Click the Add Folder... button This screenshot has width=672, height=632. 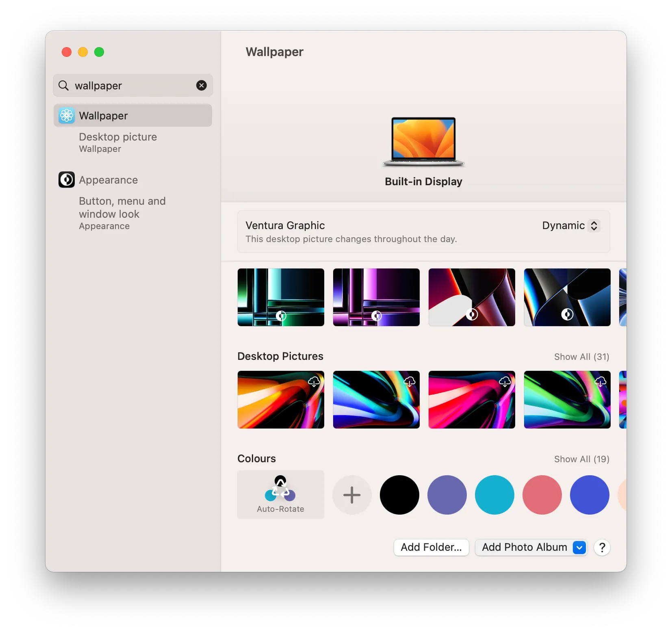click(x=431, y=548)
